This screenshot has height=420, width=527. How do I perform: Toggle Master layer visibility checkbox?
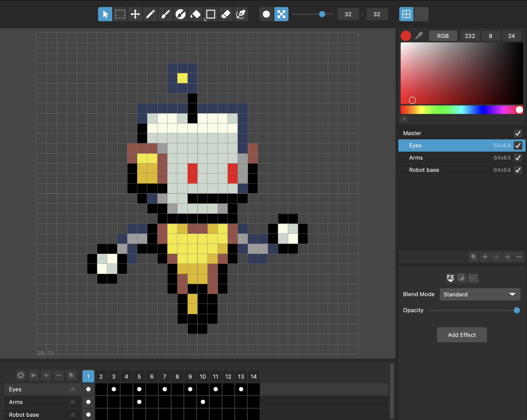tap(518, 133)
